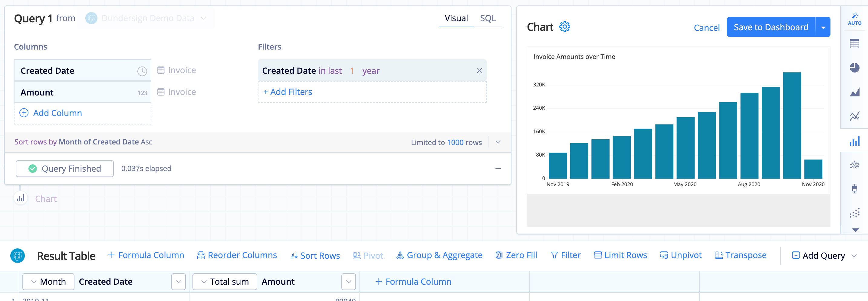The width and height of the screenshot is (868, 301).
Task: Click the Sort rows by Month text
Action: click(x=83, y=142)
